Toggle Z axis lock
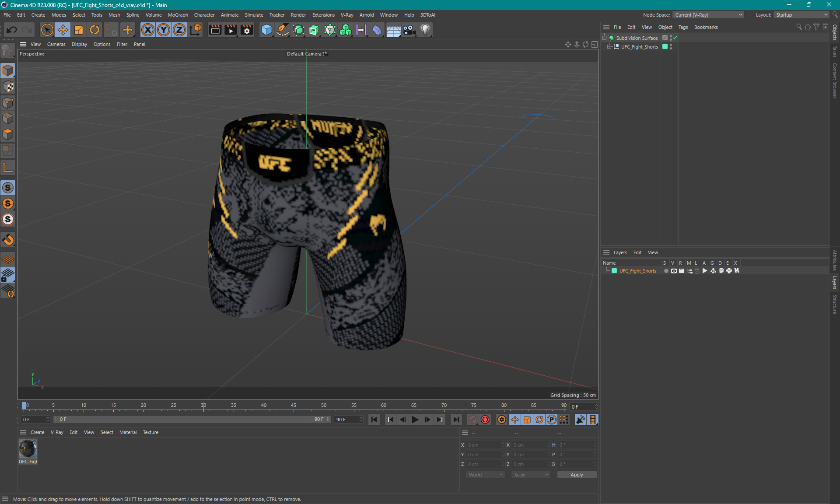The image size is (840, 504). click(x=179, y=30)
